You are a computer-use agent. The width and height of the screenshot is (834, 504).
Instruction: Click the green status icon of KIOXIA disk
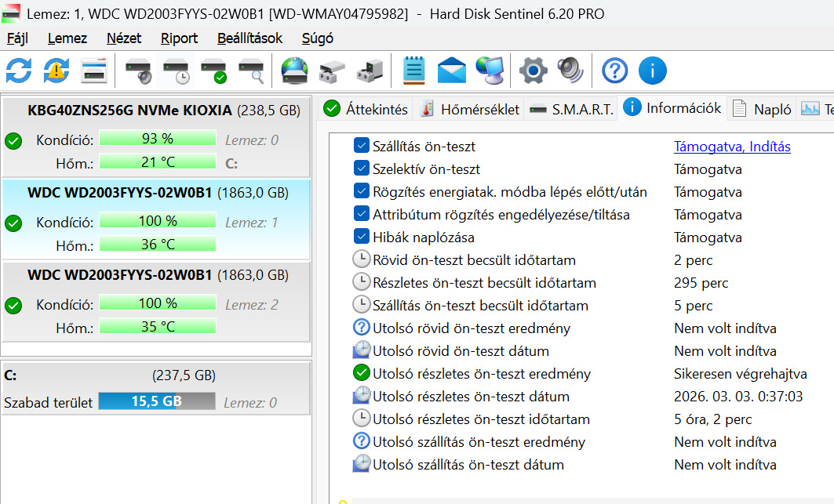(13, 141)
